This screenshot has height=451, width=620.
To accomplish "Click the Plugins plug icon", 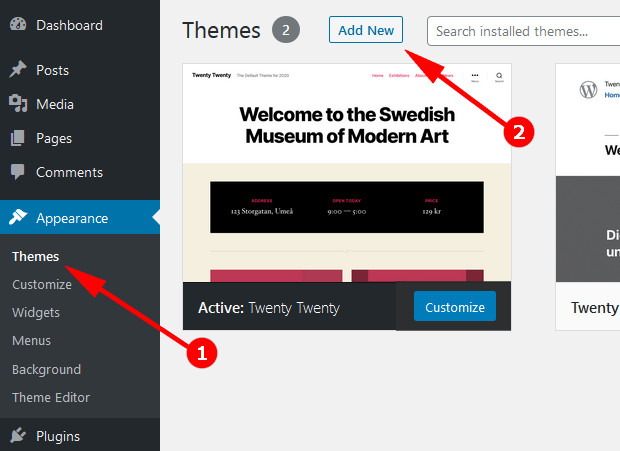I will (x=18, y=435).
